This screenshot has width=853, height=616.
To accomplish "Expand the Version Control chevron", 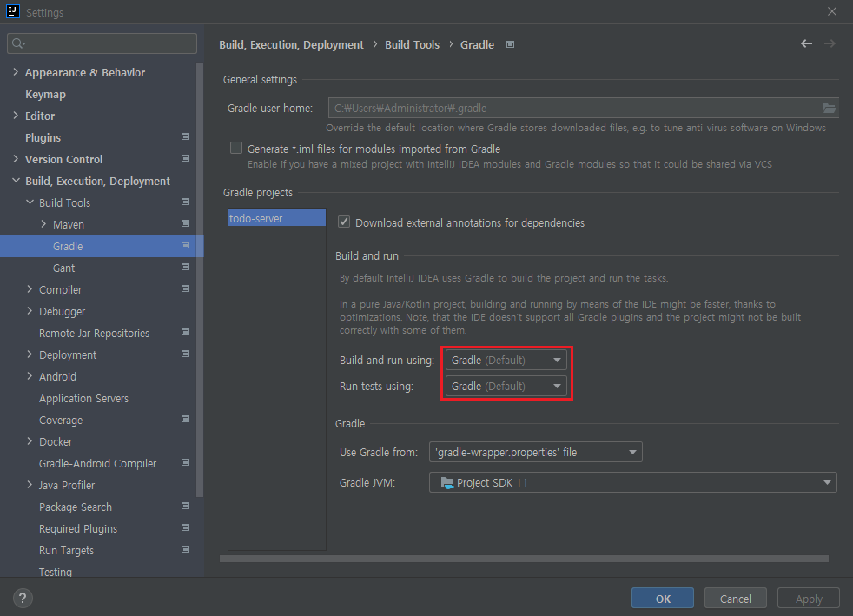I will point(16,159).
